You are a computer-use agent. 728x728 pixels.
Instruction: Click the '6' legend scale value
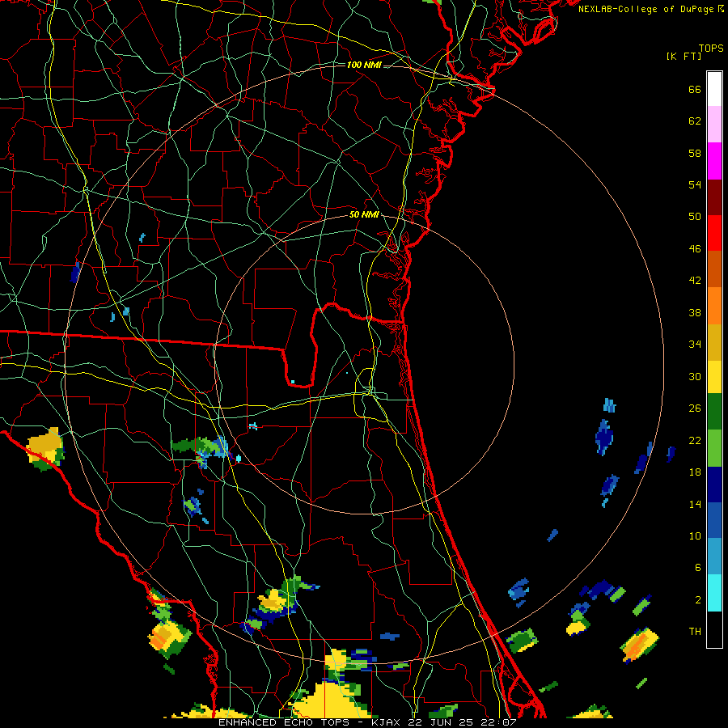pos(698,568)
